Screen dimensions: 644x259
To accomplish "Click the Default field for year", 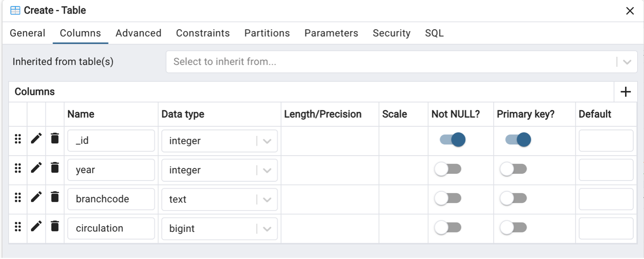I will coord(606,170).
